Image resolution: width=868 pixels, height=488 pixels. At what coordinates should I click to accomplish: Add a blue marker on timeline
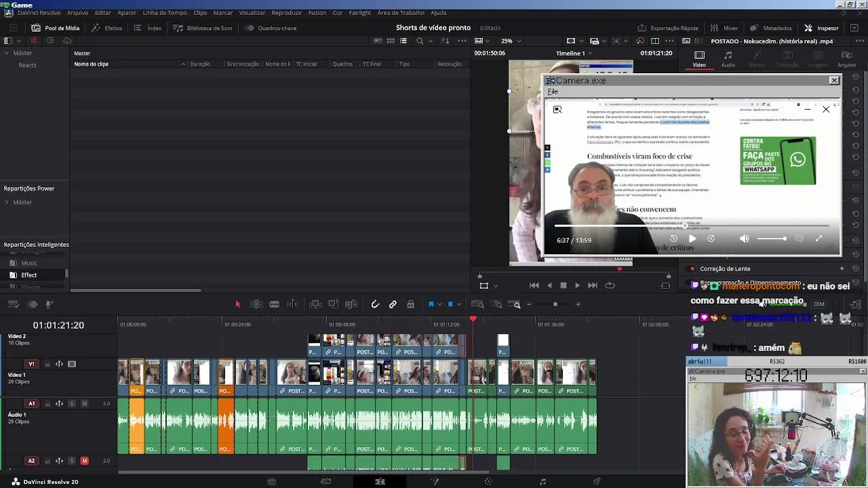(450, 304)
